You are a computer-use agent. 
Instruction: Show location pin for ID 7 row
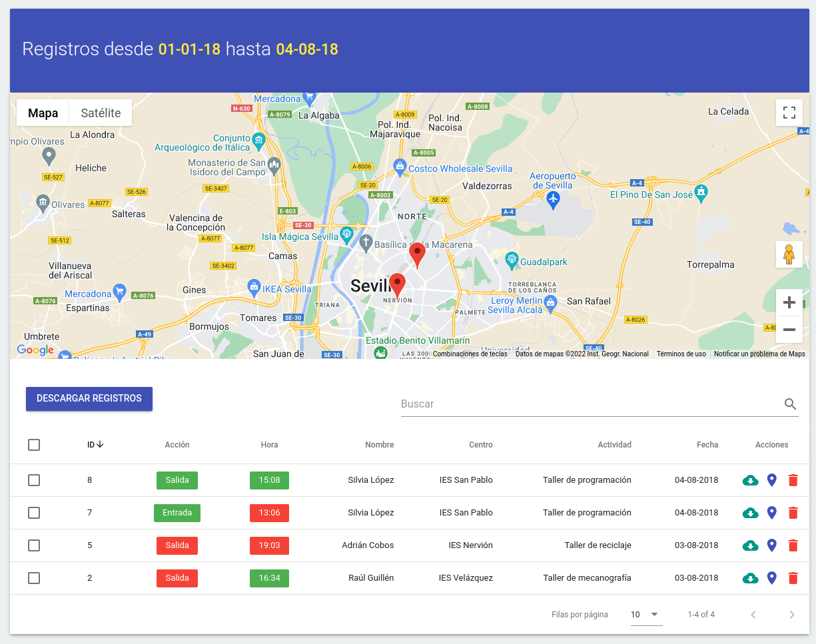[x=772, y=513]
